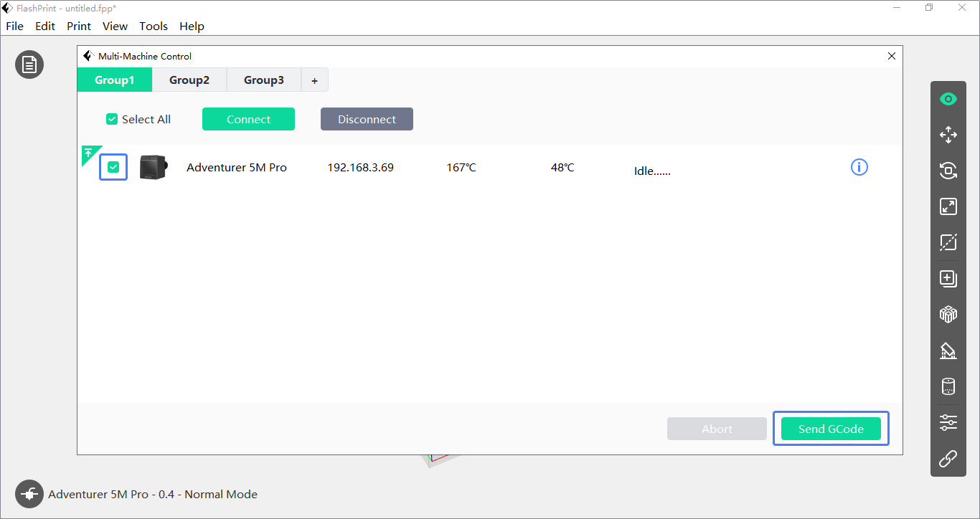Open the Help menu
The image size is (980, 519).
(192, 26)
